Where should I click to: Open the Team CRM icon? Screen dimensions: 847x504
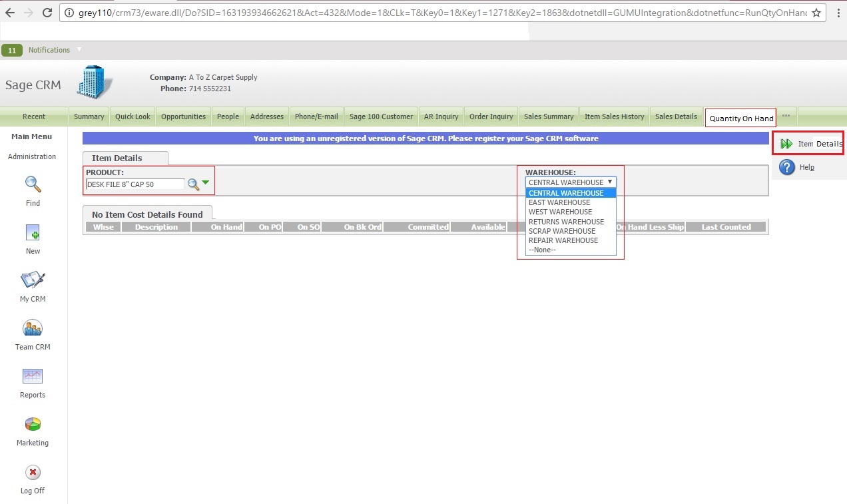click(33, 328)
